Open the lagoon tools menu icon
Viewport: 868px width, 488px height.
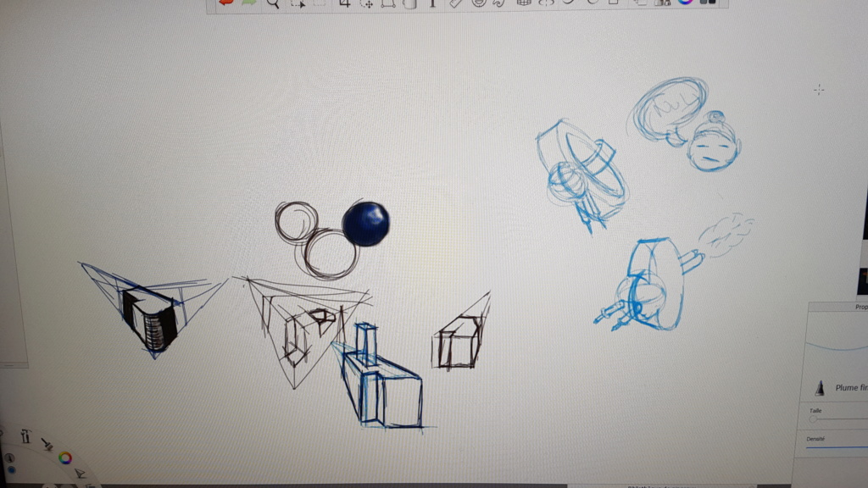pos(25,436)
